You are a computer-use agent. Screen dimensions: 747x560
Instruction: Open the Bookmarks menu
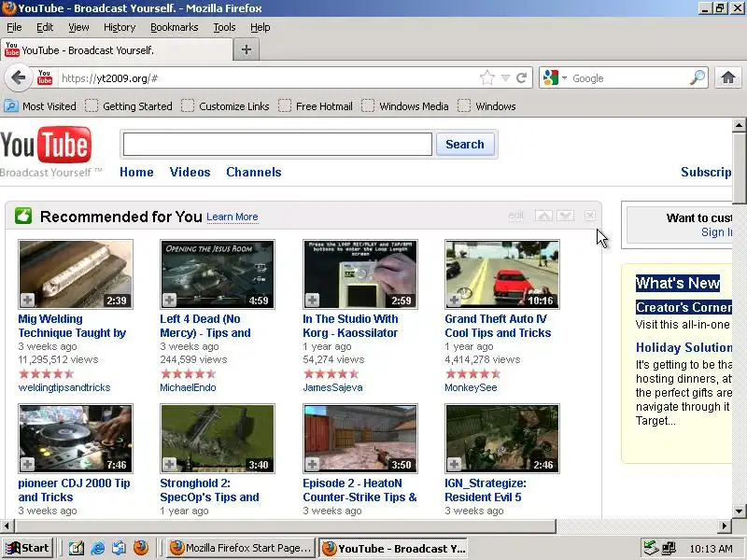pos(175,27)
